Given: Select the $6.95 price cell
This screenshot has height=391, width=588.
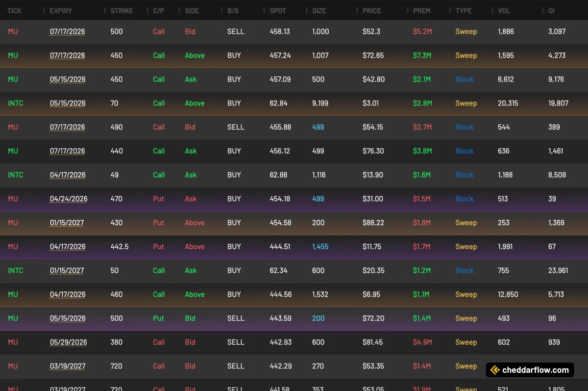Looking at the screenshot, I should (x=371, y=295).
